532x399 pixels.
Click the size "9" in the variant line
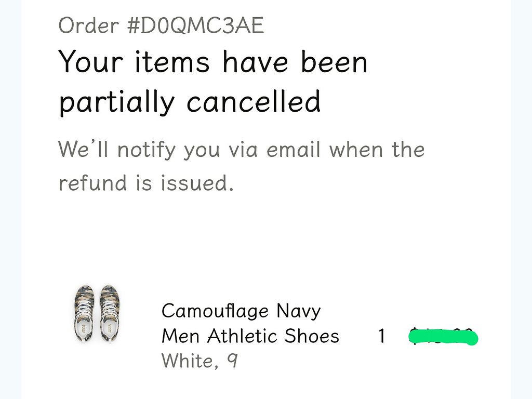[x=232, y=361]
